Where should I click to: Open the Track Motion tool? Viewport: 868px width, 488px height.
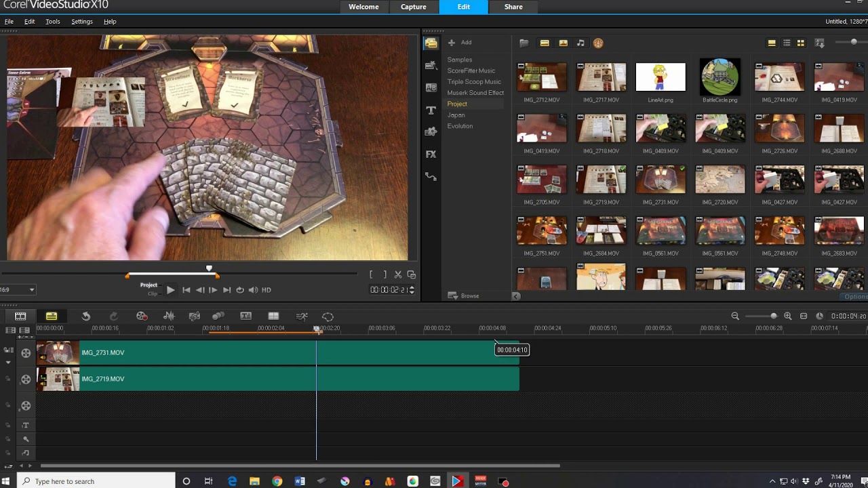click(218, 317)
